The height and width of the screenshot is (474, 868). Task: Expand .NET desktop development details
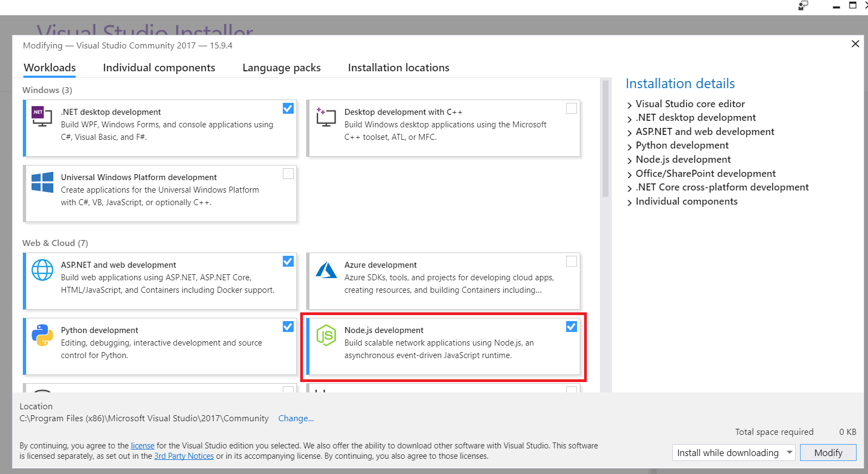(629, 119)
